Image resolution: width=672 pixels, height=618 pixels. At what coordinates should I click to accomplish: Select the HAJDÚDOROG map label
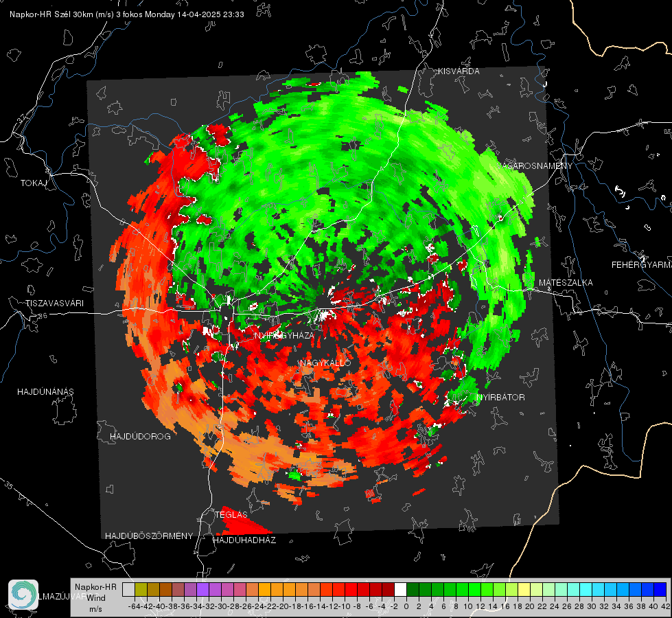point(140,436)
